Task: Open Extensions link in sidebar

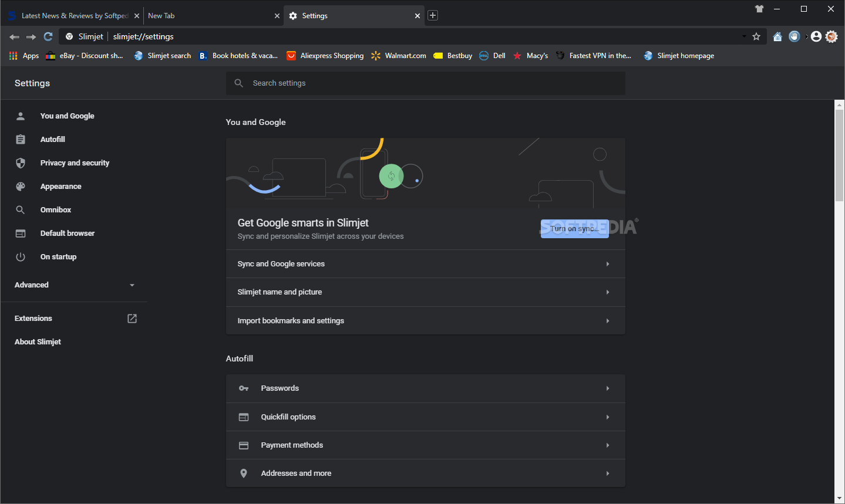Action: pyautogui.click(x=75, y=319)
